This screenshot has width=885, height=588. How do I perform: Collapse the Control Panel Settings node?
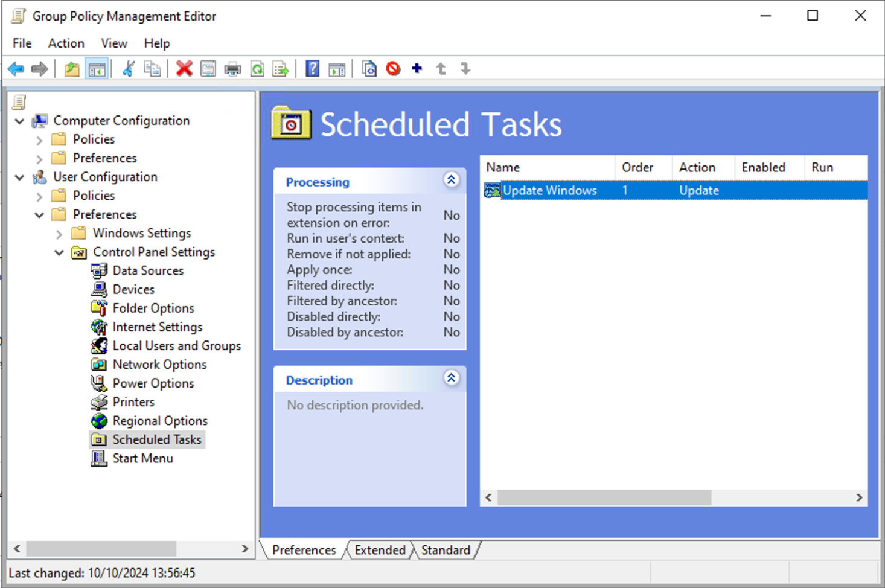(59, 252)
